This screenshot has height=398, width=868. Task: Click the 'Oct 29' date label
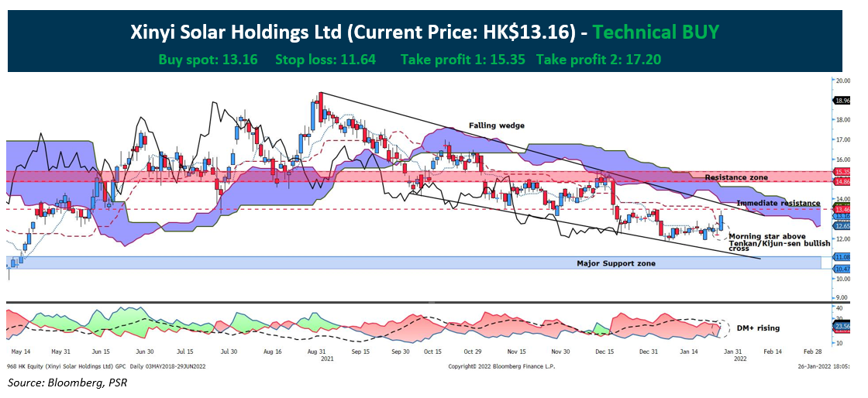pos(474,352)
